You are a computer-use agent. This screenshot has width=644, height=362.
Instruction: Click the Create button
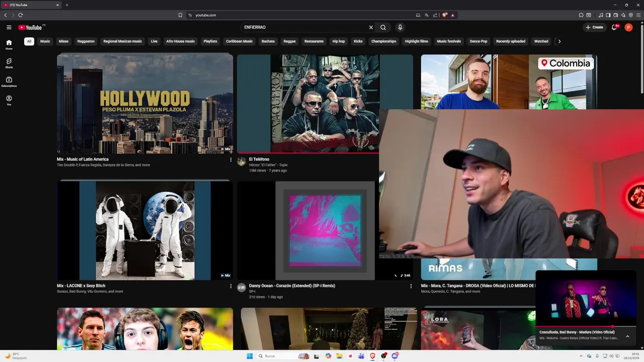pos(594,27)
